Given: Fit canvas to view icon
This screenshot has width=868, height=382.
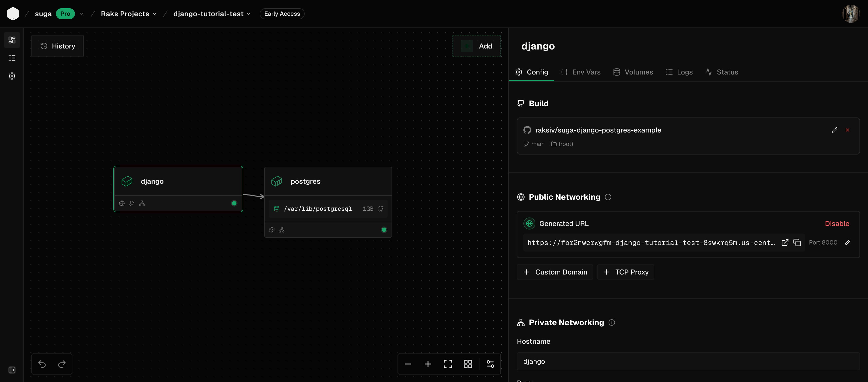Looking at the screenshot, I should (448, 364).
